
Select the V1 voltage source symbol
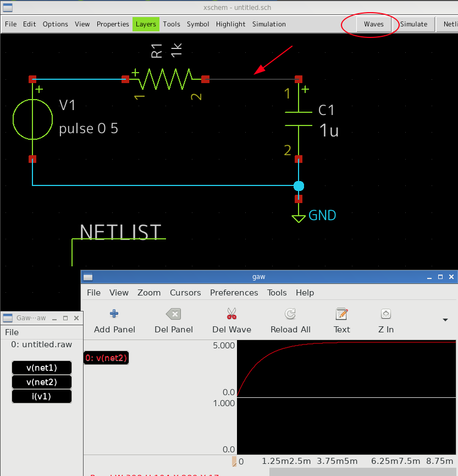coord(33,119)
